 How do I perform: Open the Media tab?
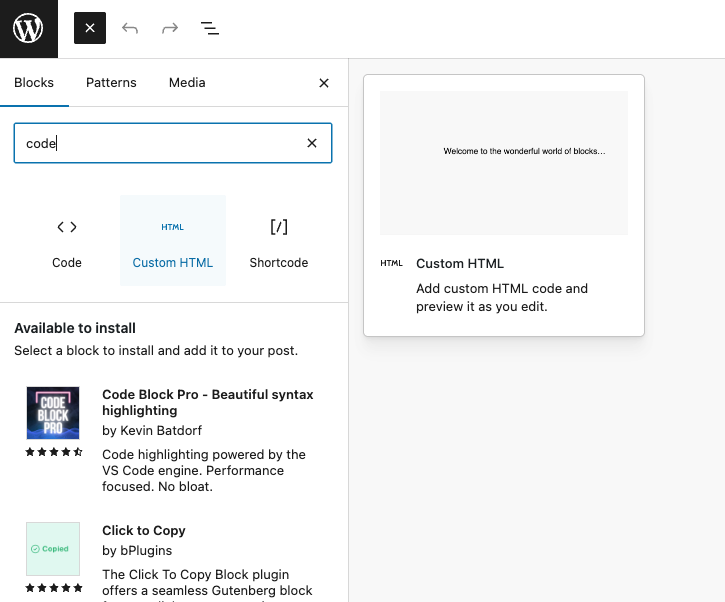(x=187, y=83)
